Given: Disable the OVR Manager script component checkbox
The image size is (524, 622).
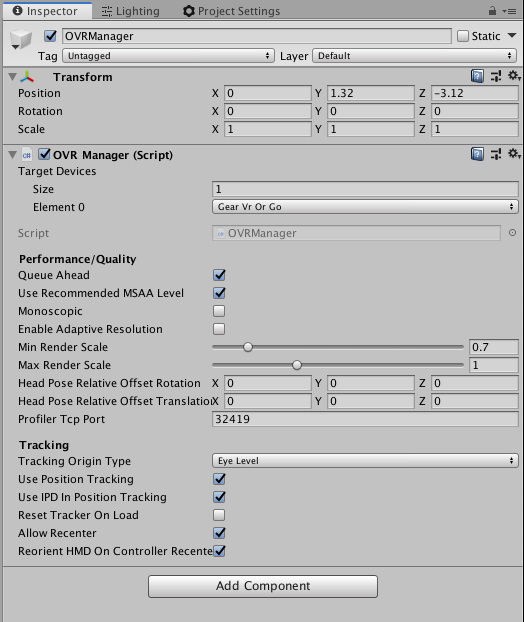Looking at the screenshot, I should (44, 154).
